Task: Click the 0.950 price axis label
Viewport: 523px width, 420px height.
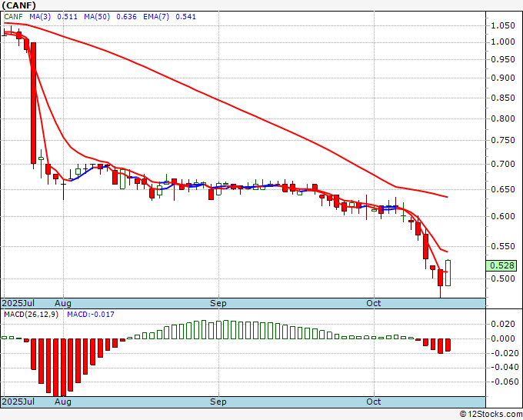Action: pos(503,60)
